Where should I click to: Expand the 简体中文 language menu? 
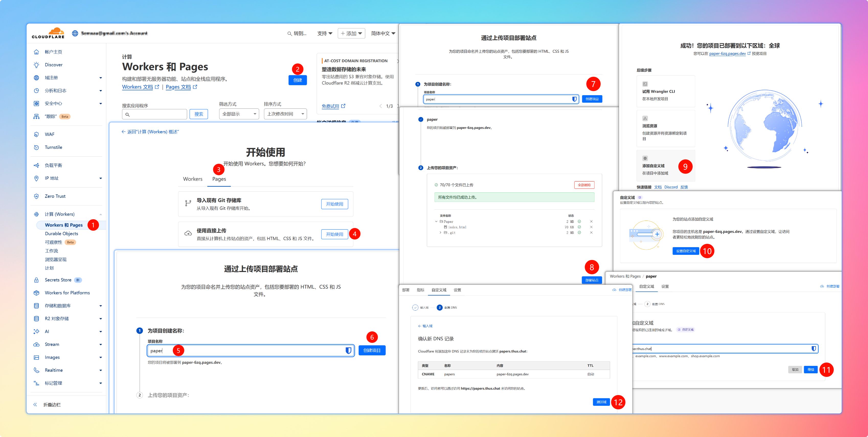(383, 33)
